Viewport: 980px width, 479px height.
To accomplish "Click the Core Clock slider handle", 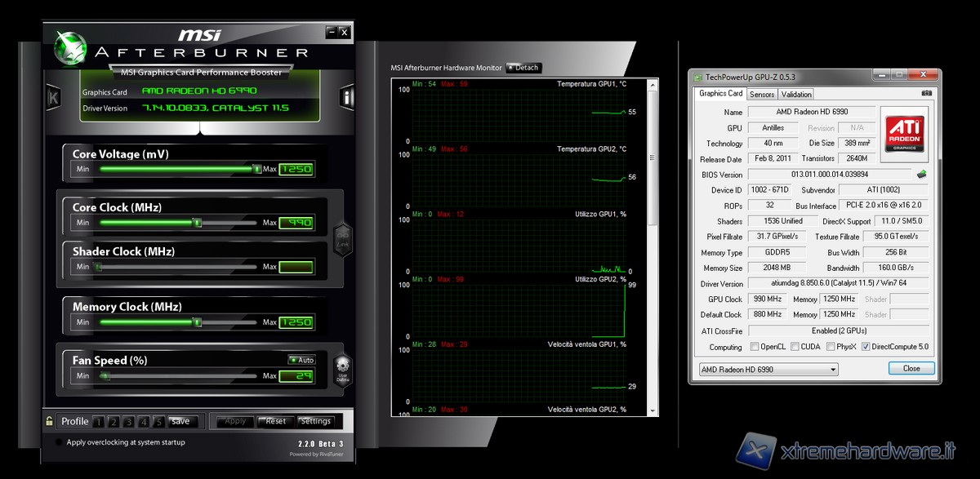I will [197, 222].
